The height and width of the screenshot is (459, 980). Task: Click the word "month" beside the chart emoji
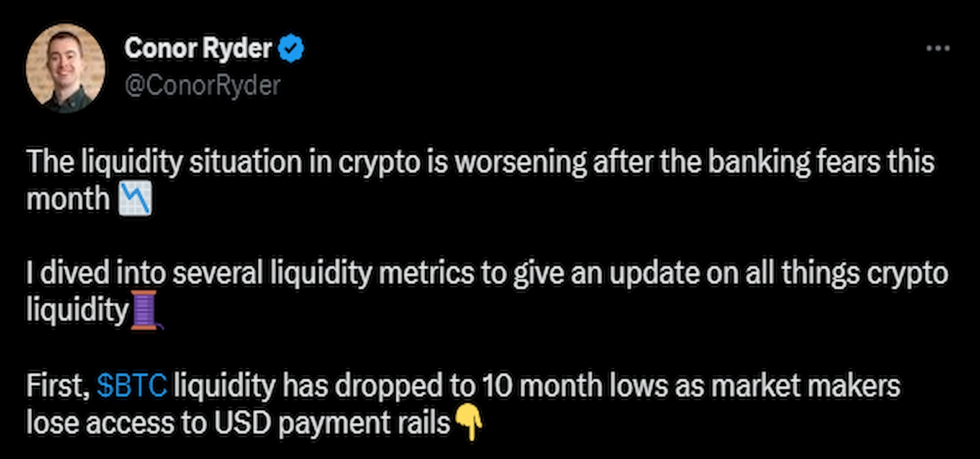[x=68, y=200]
